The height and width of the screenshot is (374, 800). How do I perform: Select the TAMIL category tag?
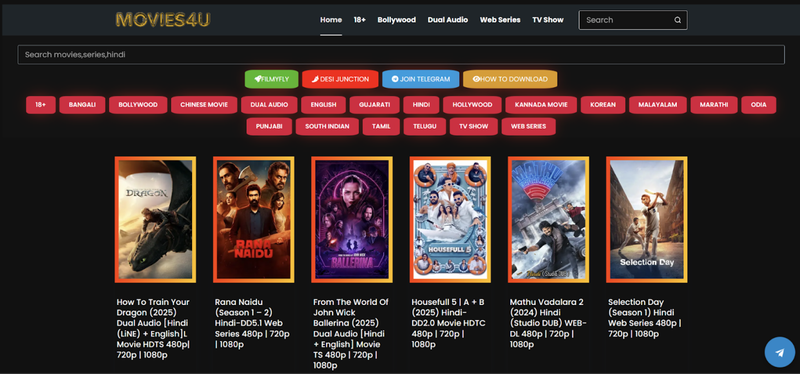pyautogui.click(x=381, y=127)
